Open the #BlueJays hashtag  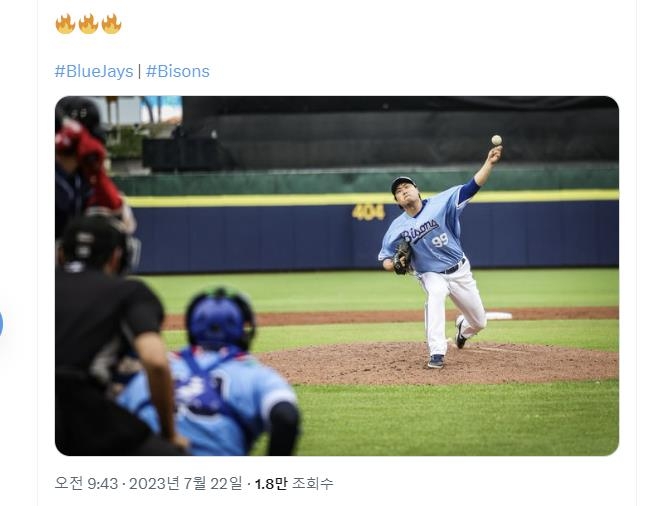point(94,71)
